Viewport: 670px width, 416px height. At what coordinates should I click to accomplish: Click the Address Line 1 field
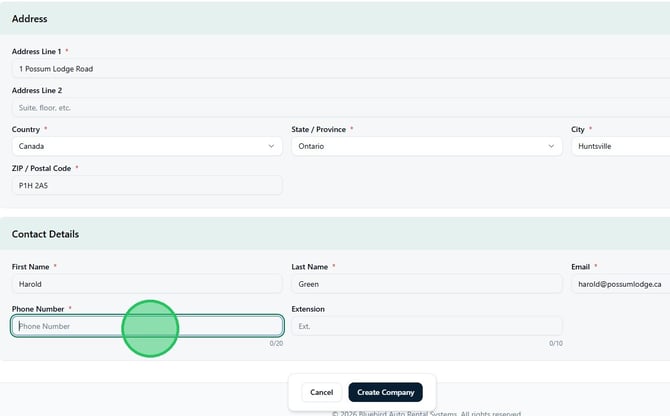341,69
